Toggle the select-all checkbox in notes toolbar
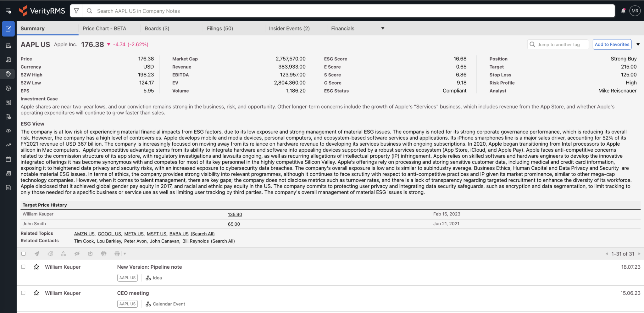Screen dimensions: 644x313 pos(23,254)
